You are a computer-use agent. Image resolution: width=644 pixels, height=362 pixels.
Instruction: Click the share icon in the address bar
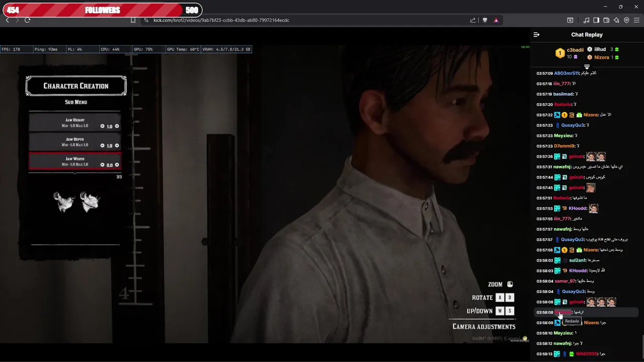tap(473, 20)
